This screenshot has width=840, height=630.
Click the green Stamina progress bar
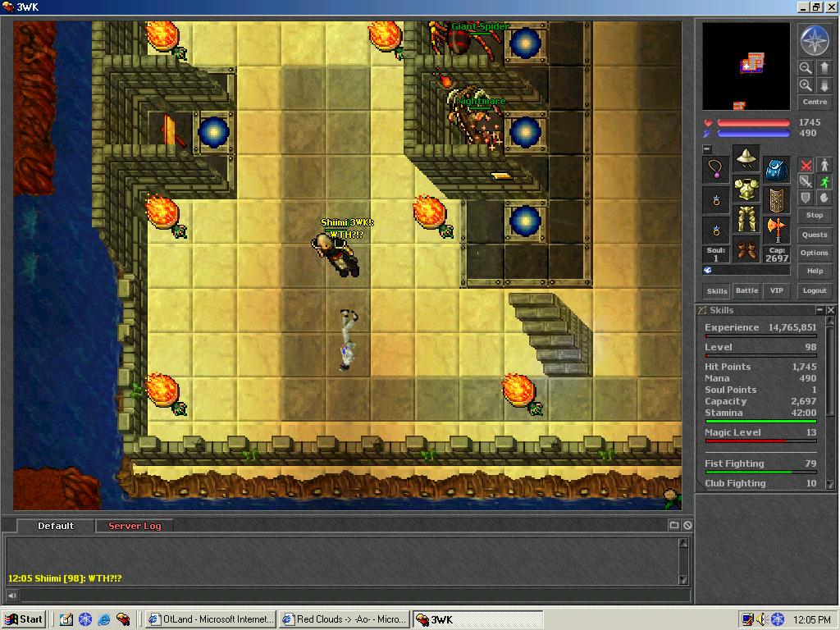(x=760, y=422)
